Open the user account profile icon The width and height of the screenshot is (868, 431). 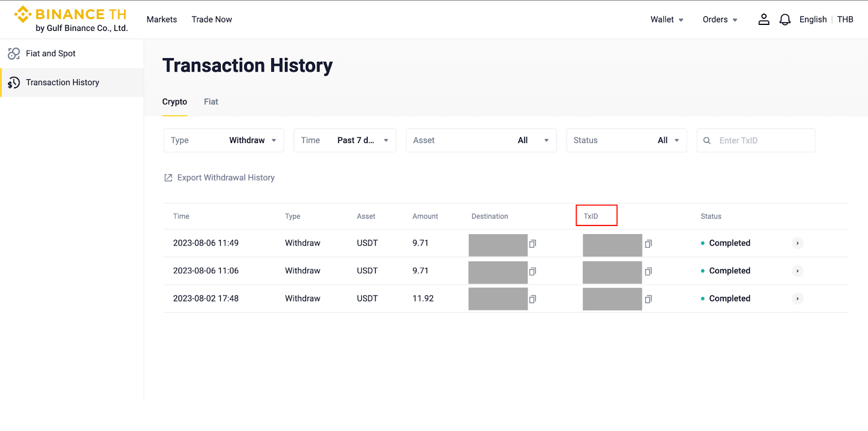point(764,20)
